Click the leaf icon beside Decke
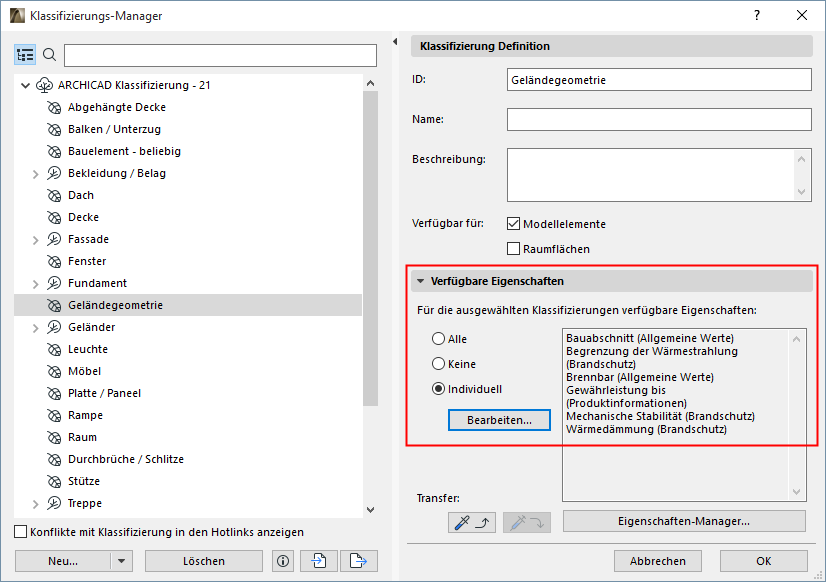Screen dimensions: 826x582 (x=54, y=218)
